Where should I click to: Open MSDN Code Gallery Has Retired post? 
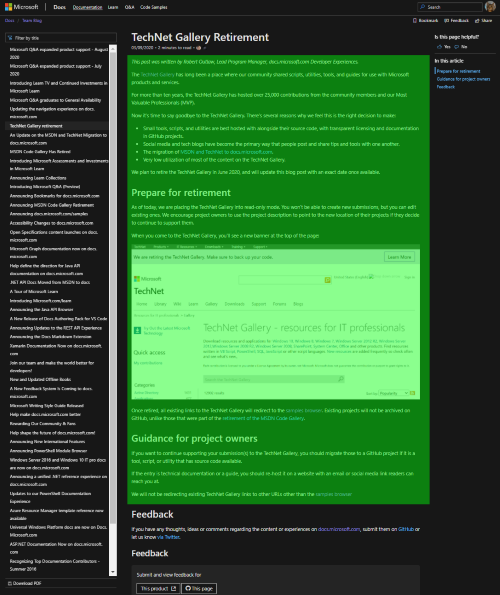point(40,152)
